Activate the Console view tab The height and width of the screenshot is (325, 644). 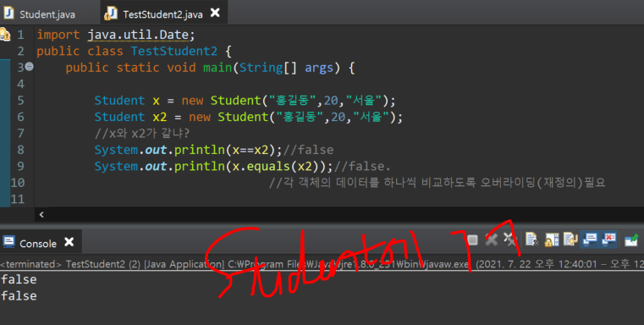click(30, 243)
